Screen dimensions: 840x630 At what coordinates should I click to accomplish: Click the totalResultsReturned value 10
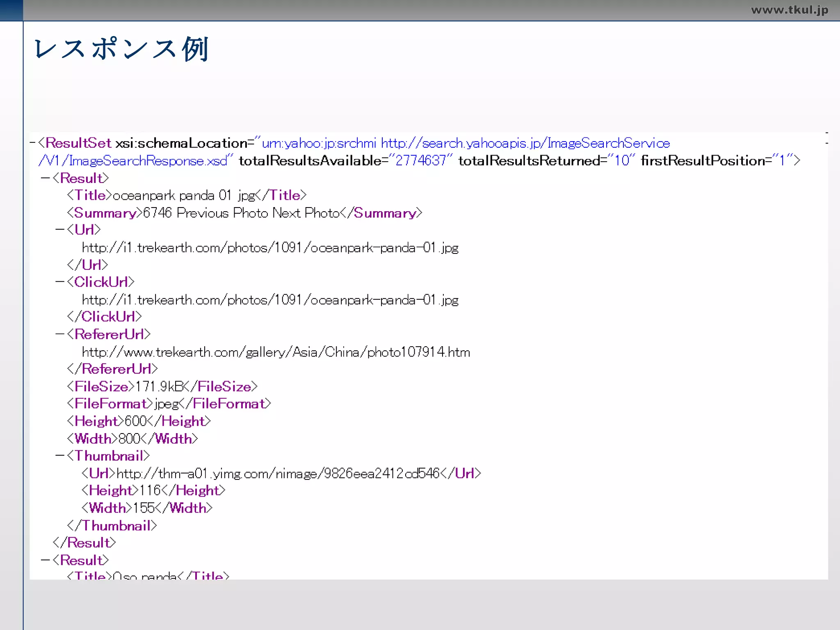tap(622, 161)
